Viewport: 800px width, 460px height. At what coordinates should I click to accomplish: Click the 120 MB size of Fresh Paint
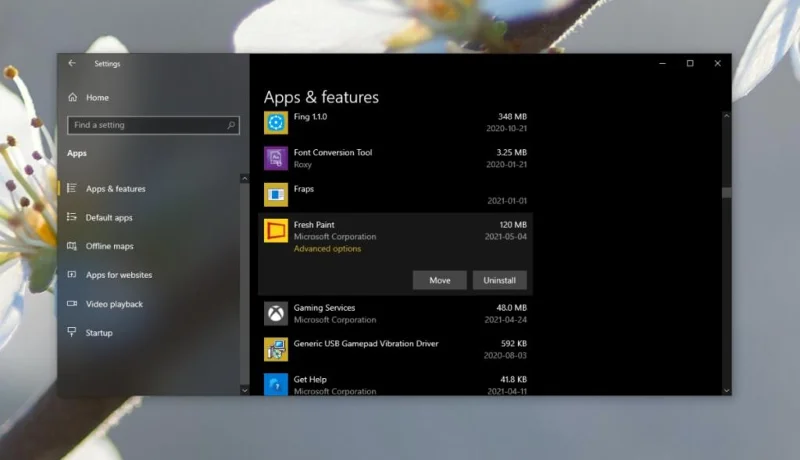pos(513,225)
